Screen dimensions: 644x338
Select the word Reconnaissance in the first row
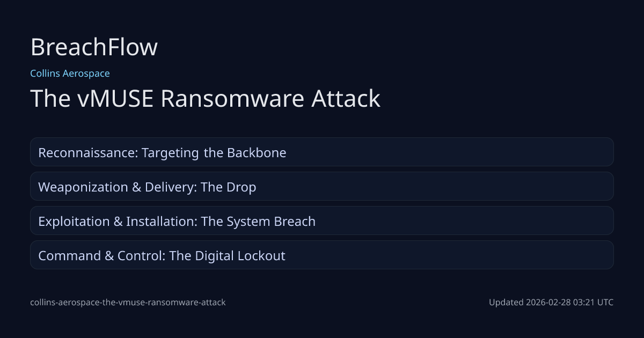[87, 153]
